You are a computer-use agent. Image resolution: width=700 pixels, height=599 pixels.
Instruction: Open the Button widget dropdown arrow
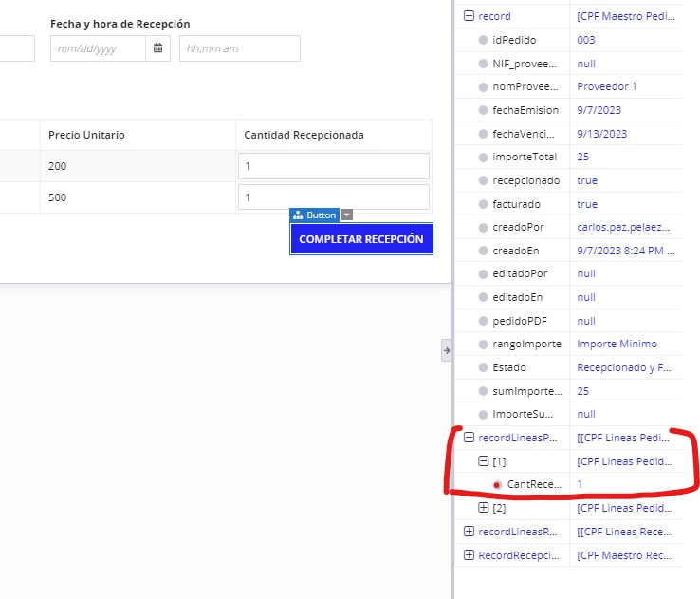347,215
